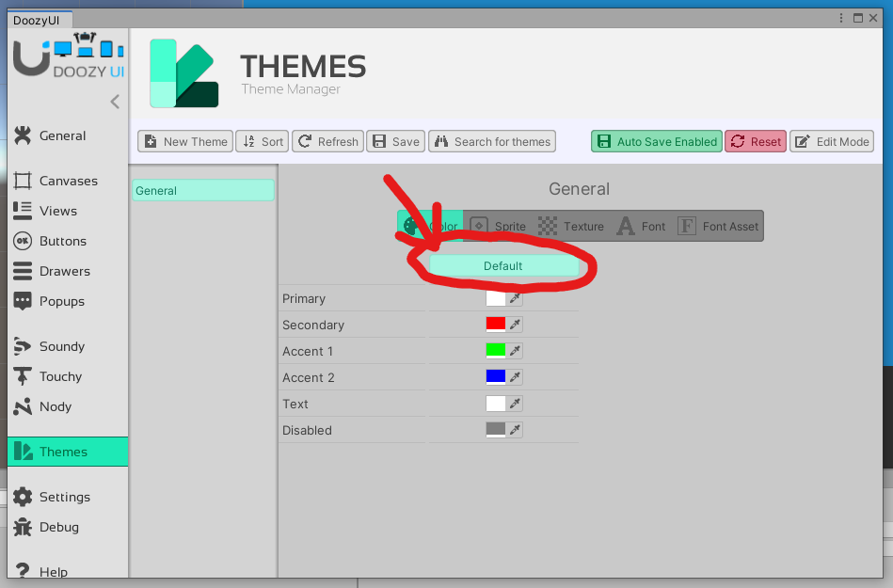This screenshot has height=588, width=893.
Task: Click the Help question mark icon
Action: [23, 570]
